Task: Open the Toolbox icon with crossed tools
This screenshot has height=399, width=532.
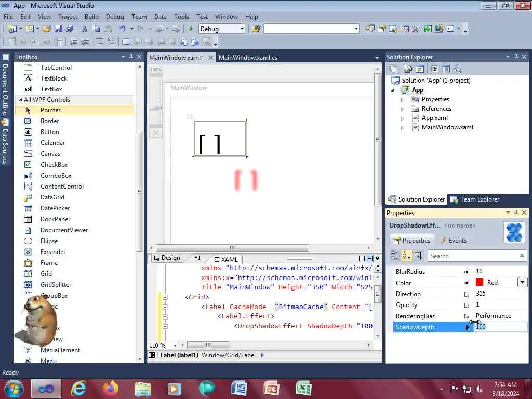Action: click(x=416, y=29)
